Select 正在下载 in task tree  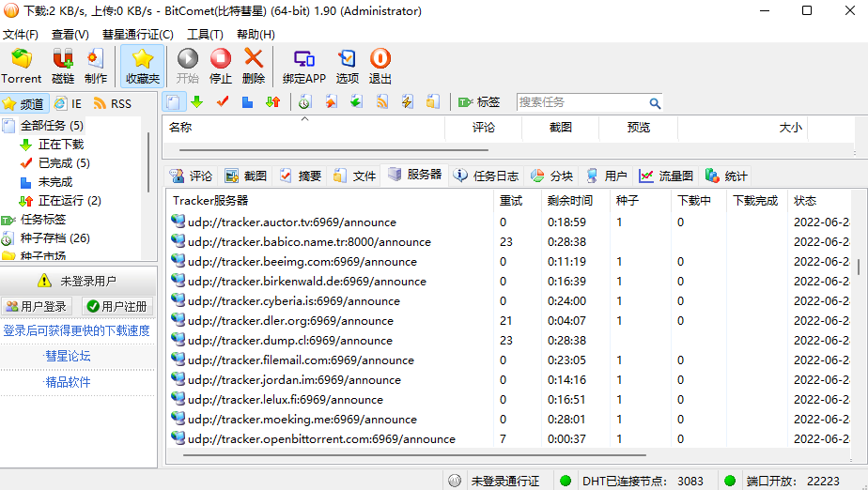pyautogui.click(x=61, y=145)
